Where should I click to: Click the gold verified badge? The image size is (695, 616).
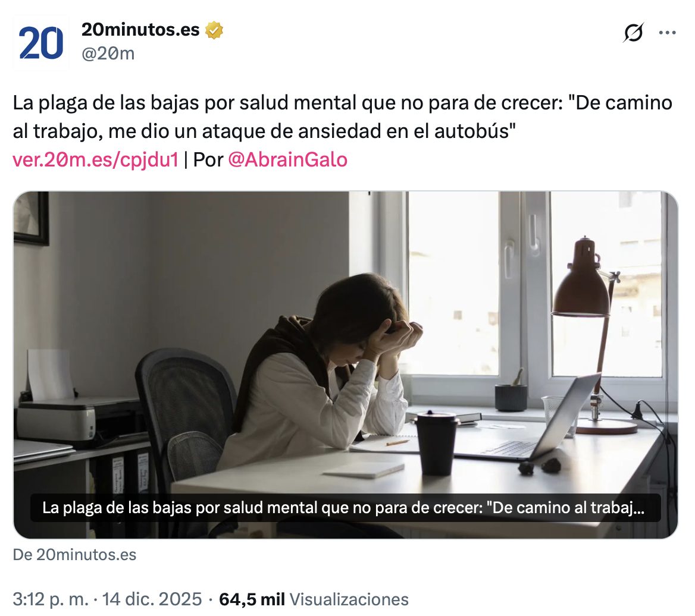(x=214, y=30)
